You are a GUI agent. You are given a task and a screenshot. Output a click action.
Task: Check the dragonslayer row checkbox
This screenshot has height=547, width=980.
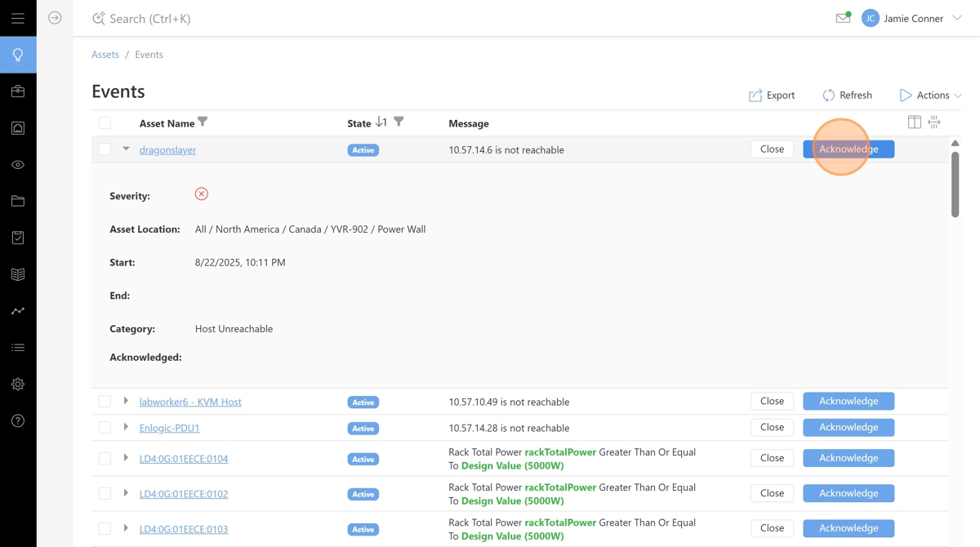click(x=105, y=149)
